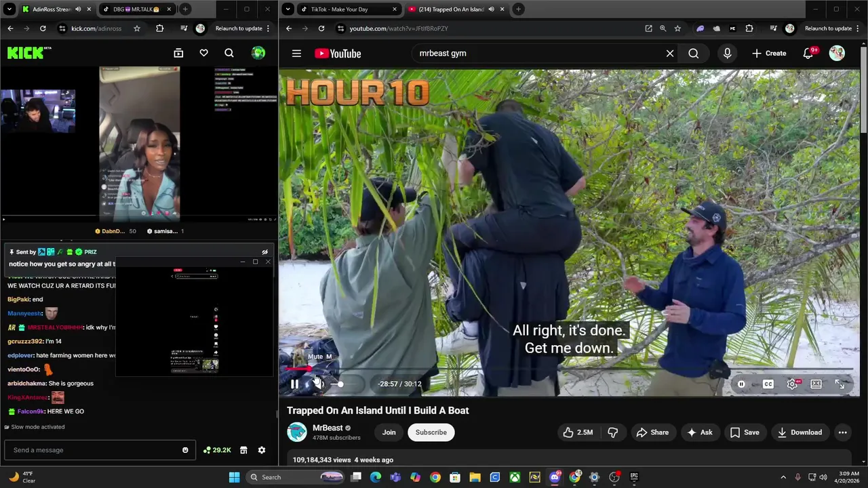Share the MrBeast video
This screenshot has height=488, width=868.
click(652, 432)
